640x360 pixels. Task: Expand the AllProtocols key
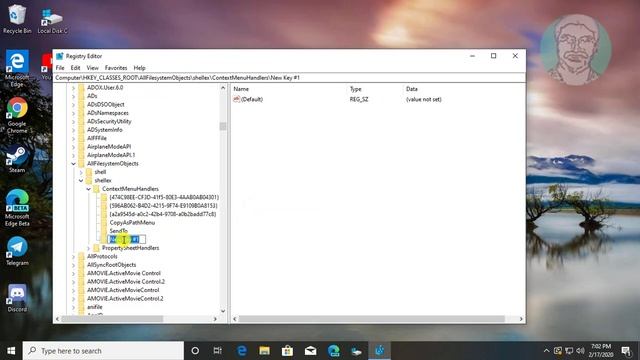[73, 256]
